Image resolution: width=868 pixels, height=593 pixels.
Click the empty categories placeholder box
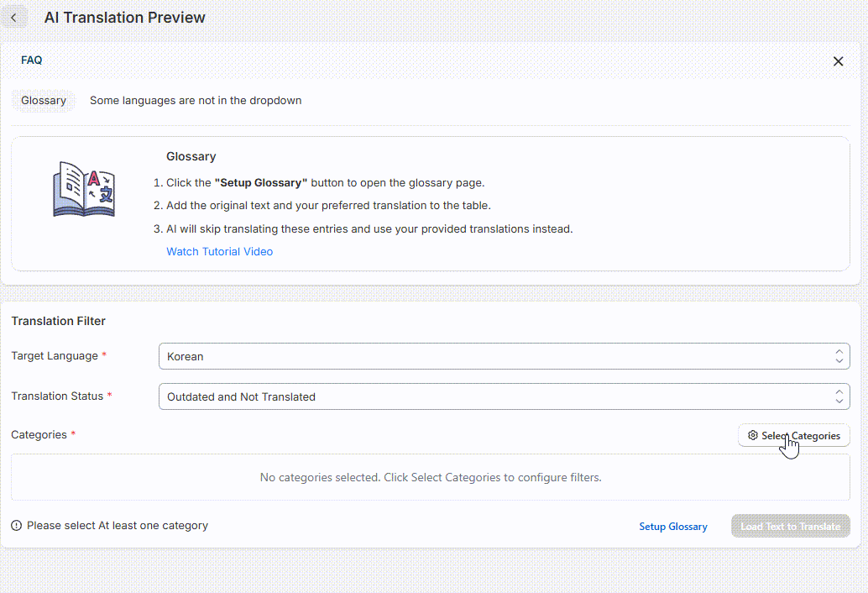431,477
